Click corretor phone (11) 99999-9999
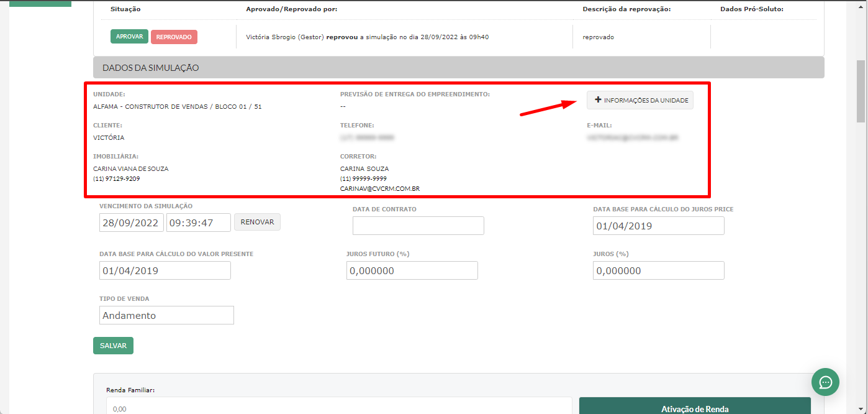The image size is (868, 414). pos(363,178)
